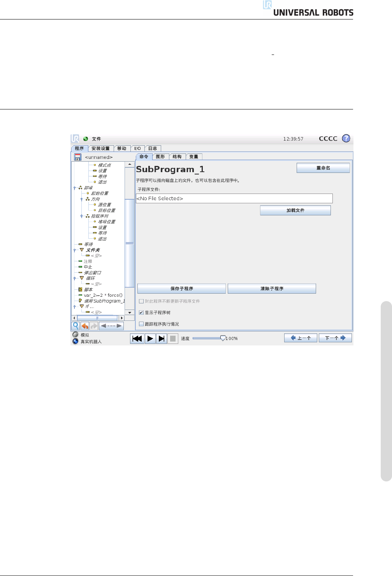Collapse the 文件夹 tree node handle
The image size is (392, 576).
[x=74, y=250]
